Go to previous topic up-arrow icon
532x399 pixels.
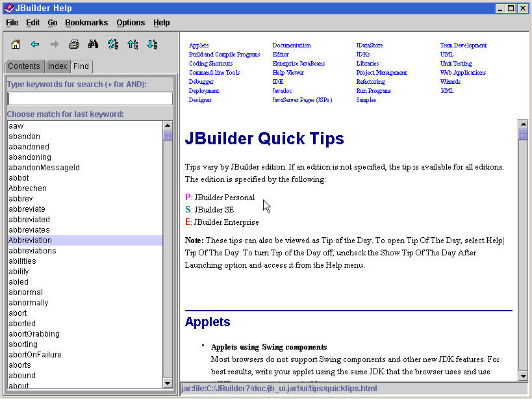click(x=133, y=44)
